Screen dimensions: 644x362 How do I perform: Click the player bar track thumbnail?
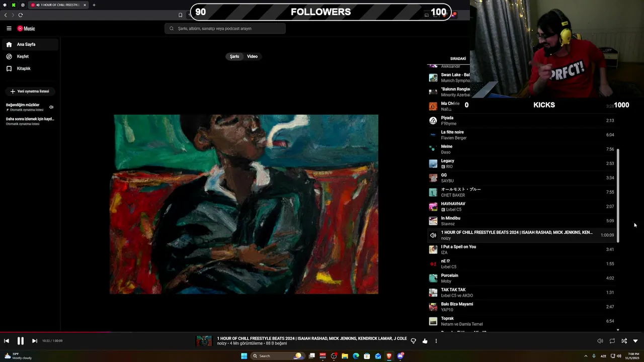click(x=204, y=341)
